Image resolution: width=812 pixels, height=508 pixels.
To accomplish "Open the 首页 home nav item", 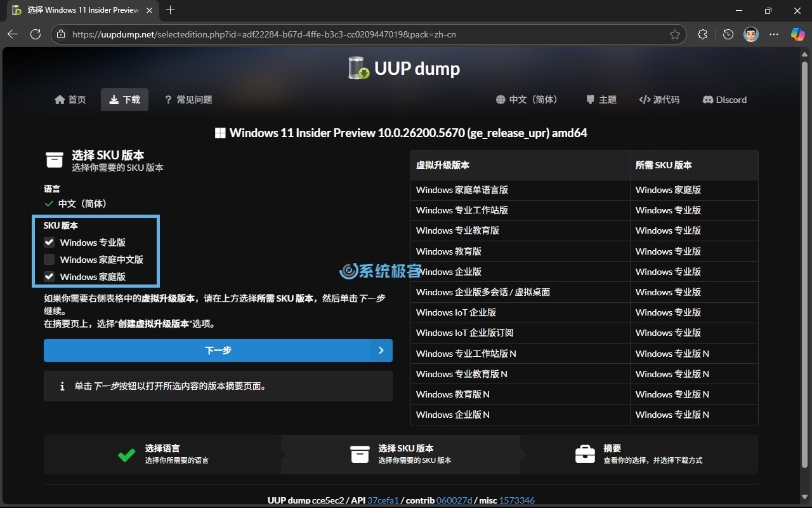I will click(x=70, y=100).
